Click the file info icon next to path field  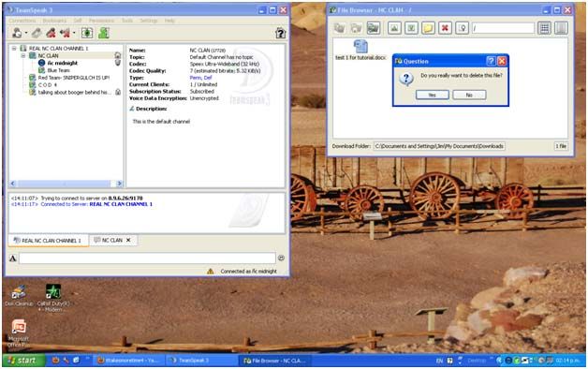tap(462, 28)
